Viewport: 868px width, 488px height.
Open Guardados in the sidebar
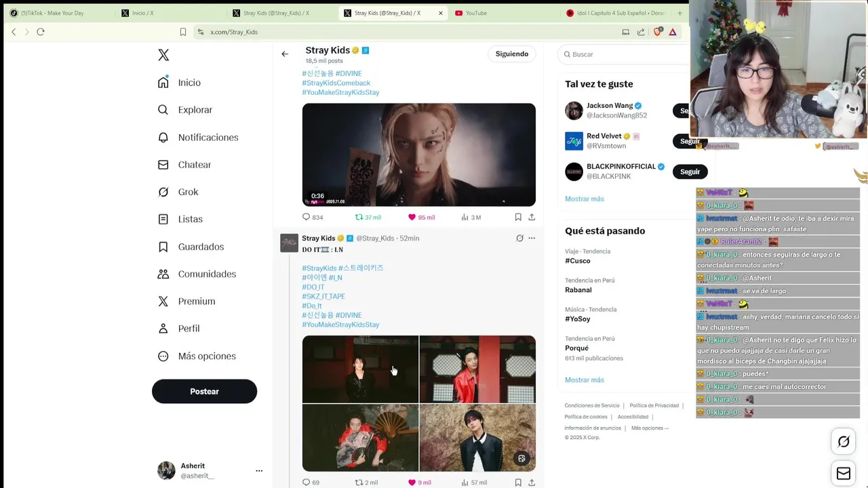(191, 247)
